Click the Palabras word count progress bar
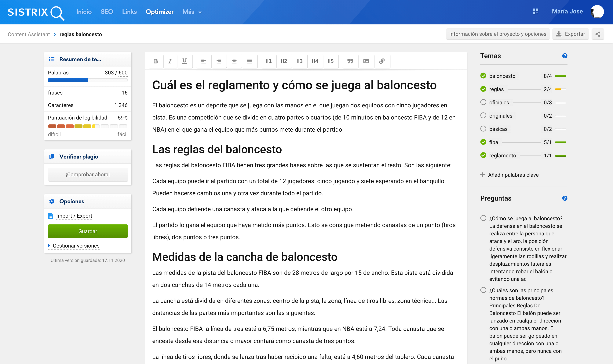 (88, 80)
